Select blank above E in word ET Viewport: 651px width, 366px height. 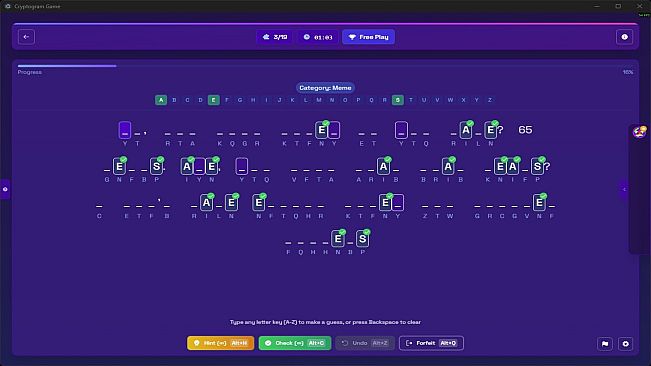pyautogui.click(x=361, y=130)
